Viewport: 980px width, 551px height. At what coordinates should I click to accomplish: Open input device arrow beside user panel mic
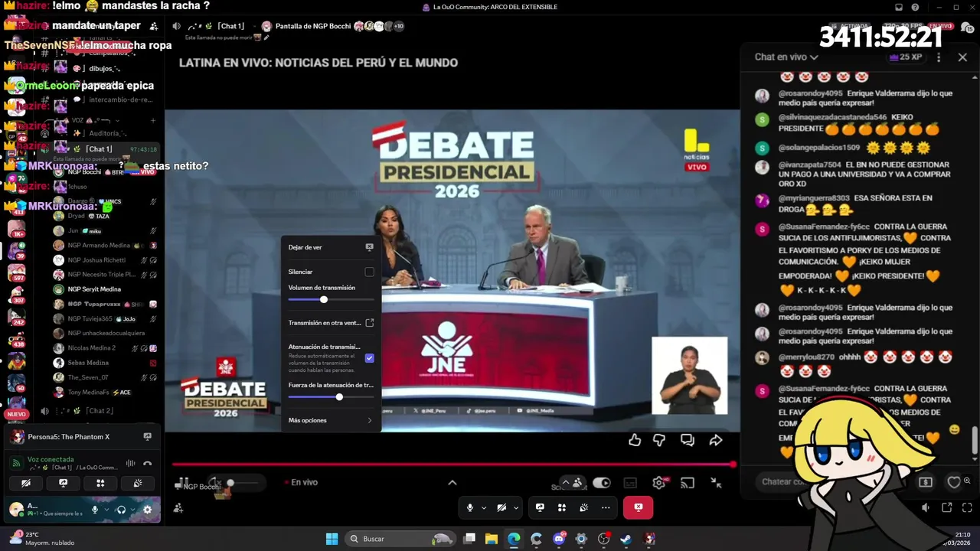106,509
